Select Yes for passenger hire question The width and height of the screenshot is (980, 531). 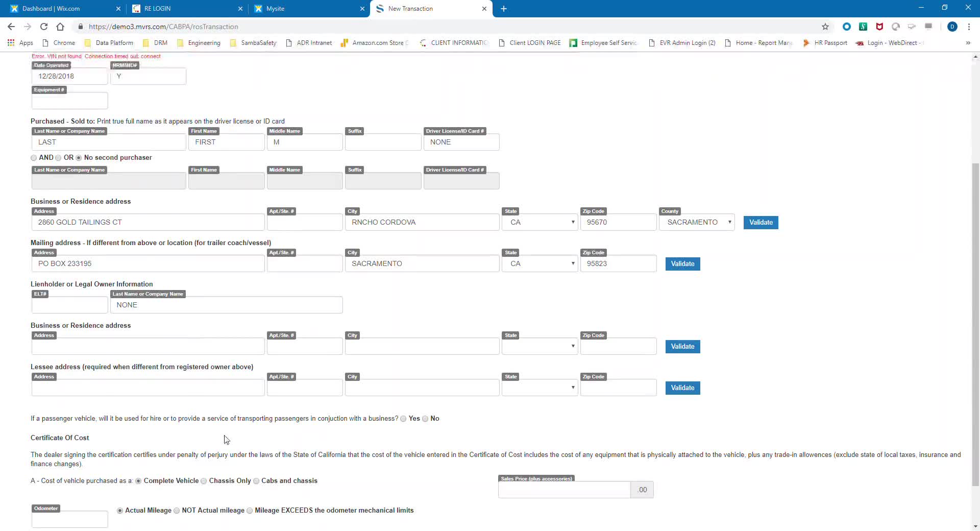tap(404, 419)
